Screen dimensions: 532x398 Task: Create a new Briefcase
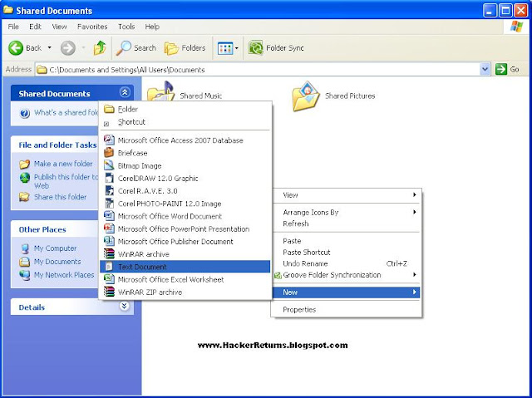pos(185,153)
